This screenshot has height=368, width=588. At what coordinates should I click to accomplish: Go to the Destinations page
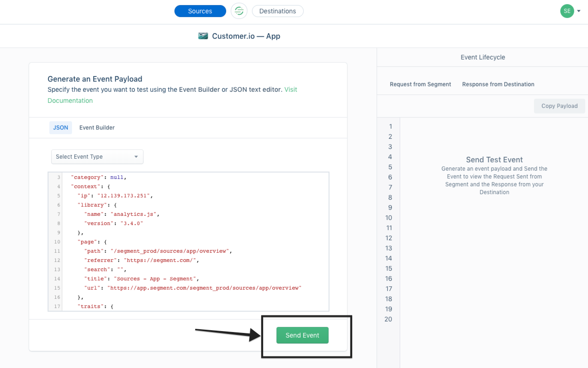pyautogui.click(x=277, y=11)
